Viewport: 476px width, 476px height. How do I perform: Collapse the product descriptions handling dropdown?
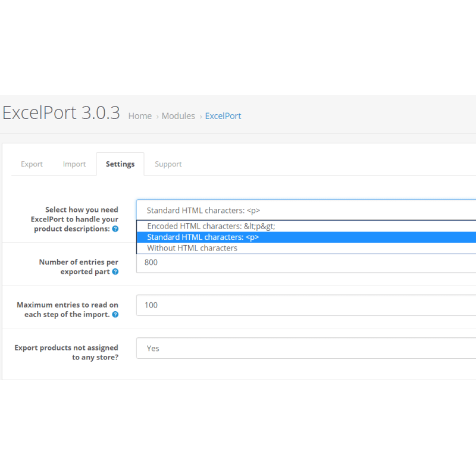pos(306,210)
